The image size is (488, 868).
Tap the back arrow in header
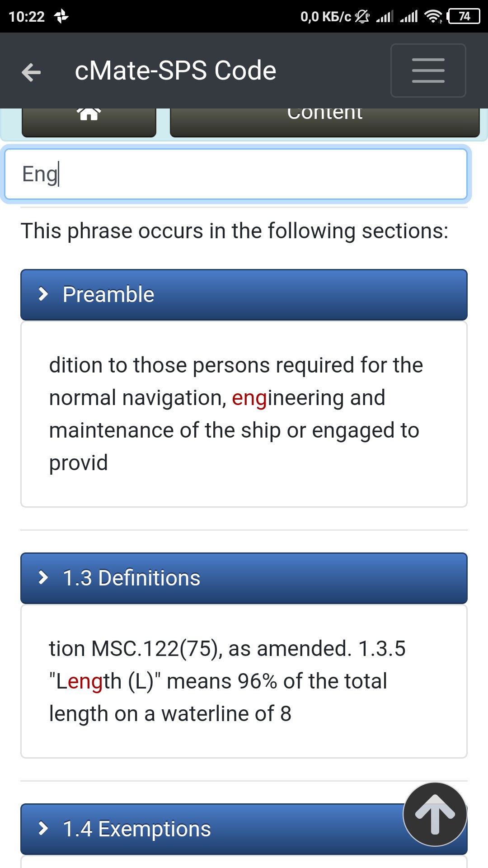click(31, 72)
